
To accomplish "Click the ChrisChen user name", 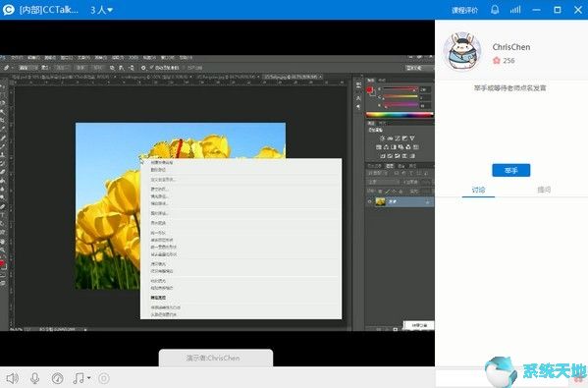I will 511,47.
